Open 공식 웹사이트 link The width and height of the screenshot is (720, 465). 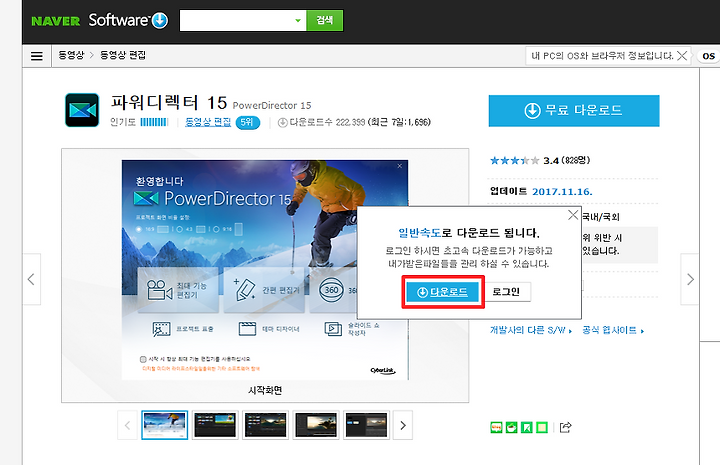[613, 330]
